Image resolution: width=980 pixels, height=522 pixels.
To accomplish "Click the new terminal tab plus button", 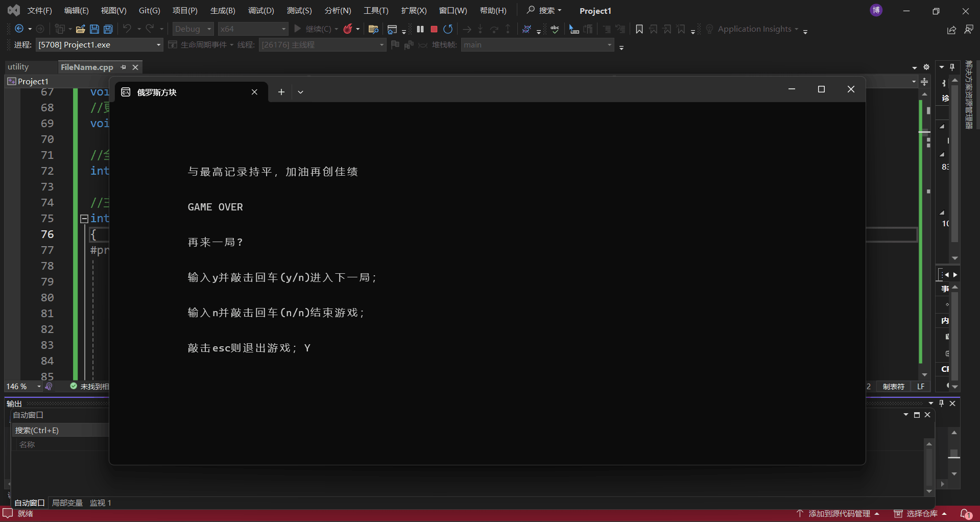I will [x=281, y=92].
